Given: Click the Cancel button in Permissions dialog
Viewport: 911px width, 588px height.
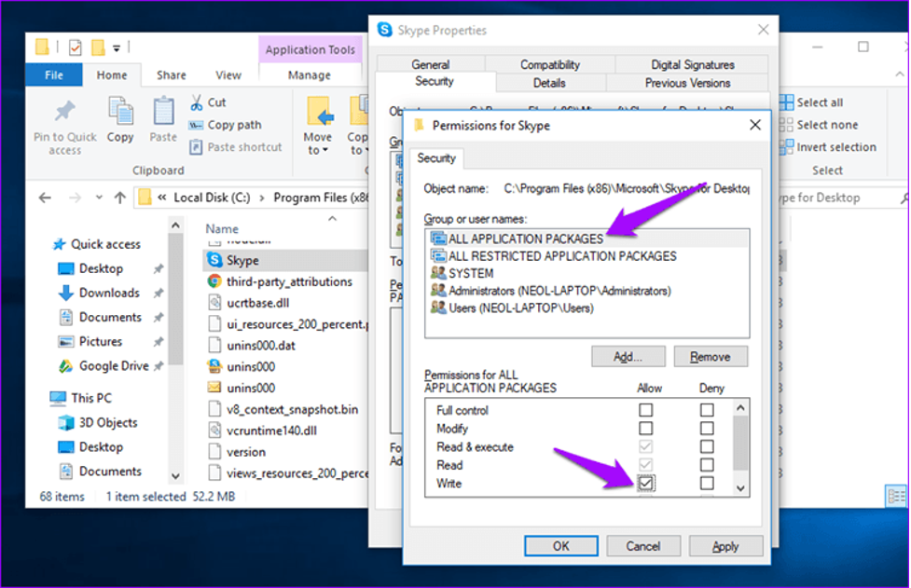Looking at the screenshot, I should click(642, 546).
